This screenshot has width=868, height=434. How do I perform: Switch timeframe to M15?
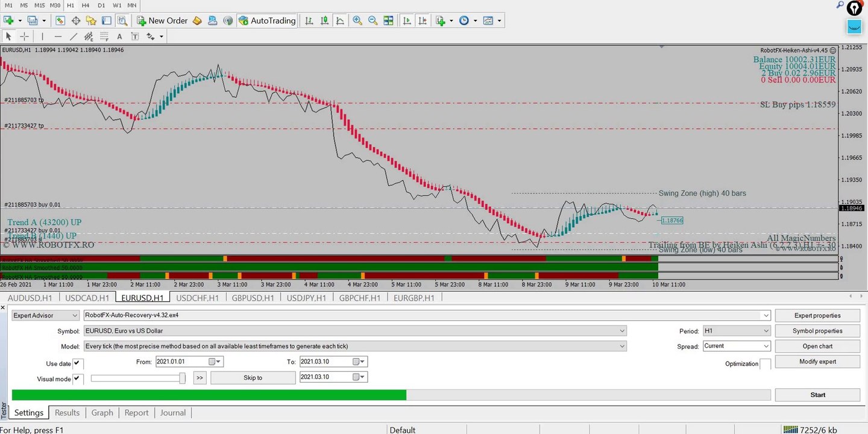40,5
